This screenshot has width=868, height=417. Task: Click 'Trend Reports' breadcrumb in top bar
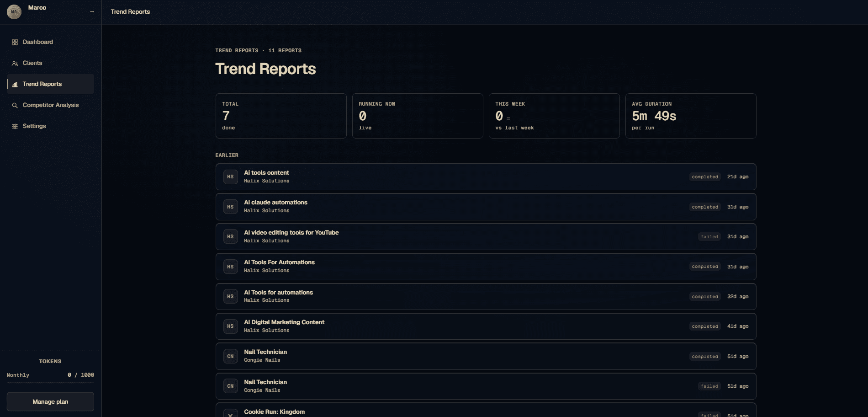[130, 12]
